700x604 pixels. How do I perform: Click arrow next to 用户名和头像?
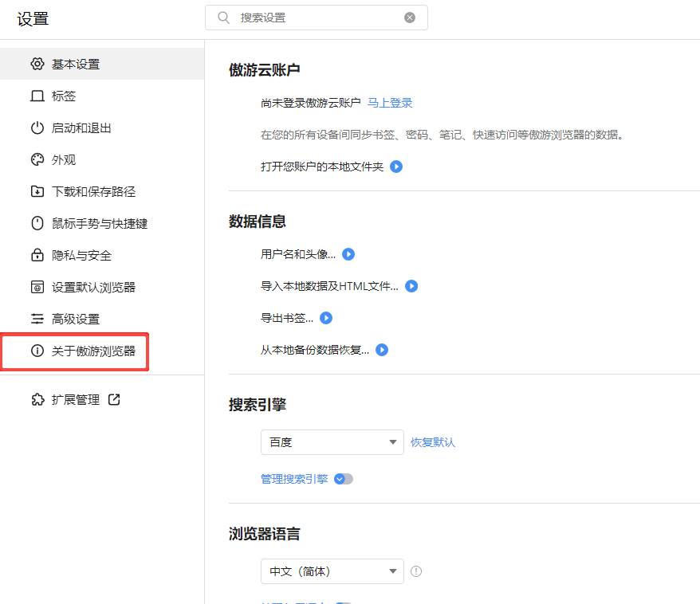[348, 254]
